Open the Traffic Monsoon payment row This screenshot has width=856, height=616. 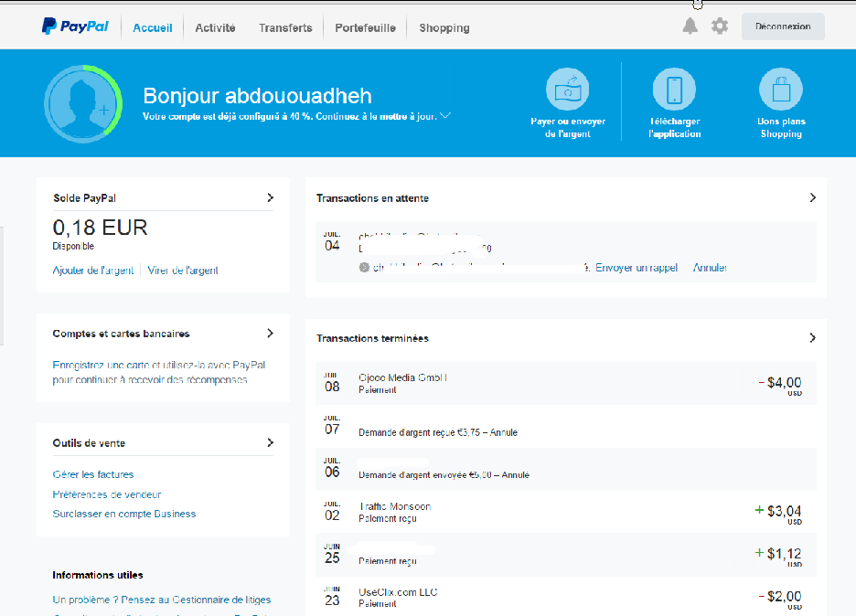coord(565,512)
